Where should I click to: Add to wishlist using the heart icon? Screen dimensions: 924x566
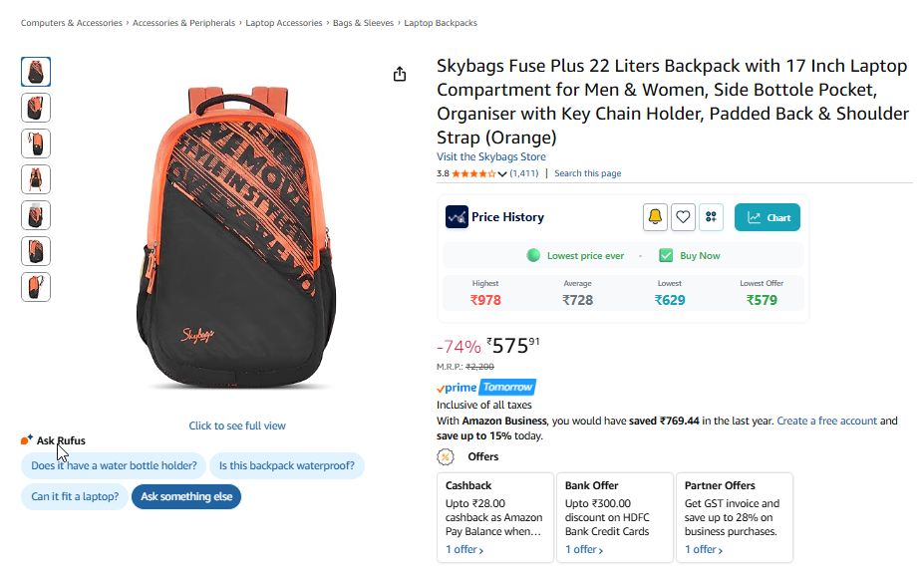tap(683, 217)
